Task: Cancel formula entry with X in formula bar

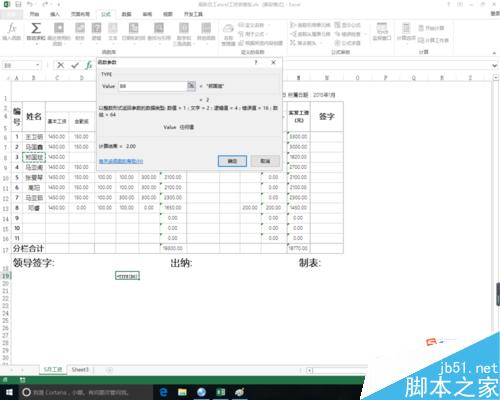Action: (60, 65)
